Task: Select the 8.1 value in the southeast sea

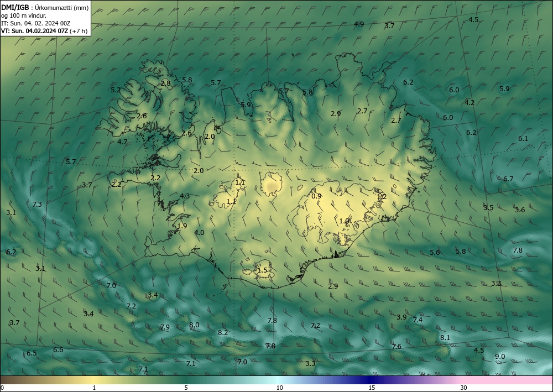Action: tap(445, 338)
